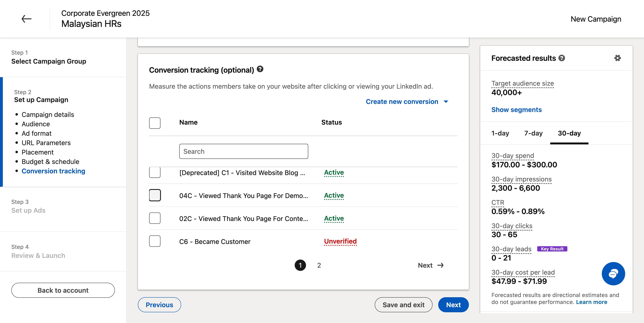Click Unverified status of C6 conversion

pyautogui.click(x=340, y=241)
